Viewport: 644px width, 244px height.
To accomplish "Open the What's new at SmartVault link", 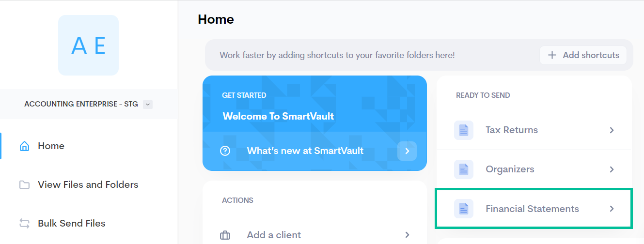I will [305, 151].
